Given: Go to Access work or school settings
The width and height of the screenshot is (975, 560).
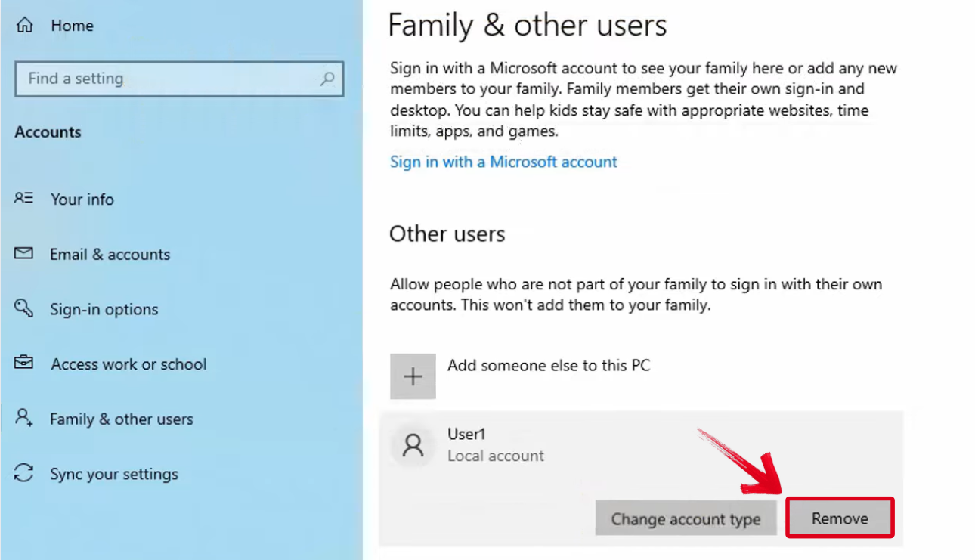Looking at the screenshot, I should pos(128,364).
